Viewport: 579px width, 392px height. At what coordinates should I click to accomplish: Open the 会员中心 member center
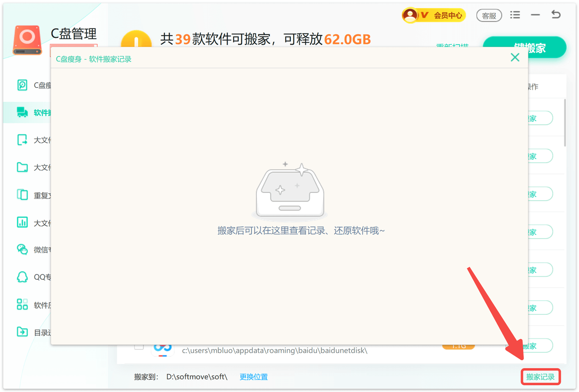point(433,15)
